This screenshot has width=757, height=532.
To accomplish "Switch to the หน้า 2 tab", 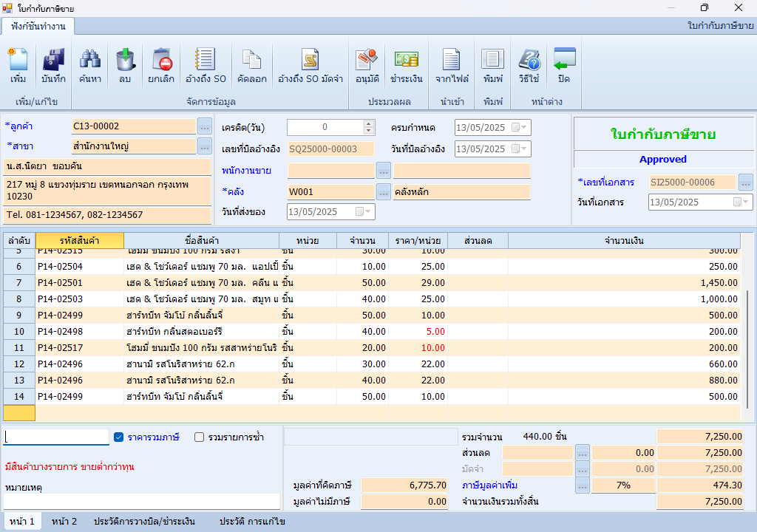I will tap(64, 522).
